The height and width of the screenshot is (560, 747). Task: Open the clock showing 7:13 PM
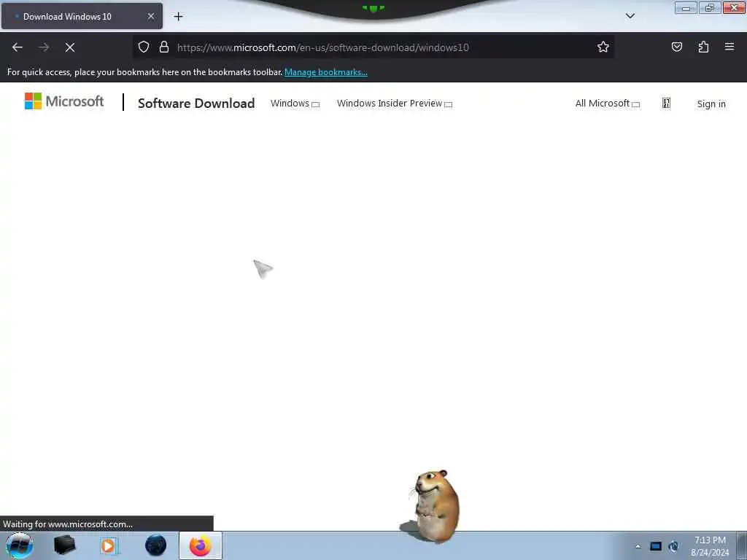(710, 546)
